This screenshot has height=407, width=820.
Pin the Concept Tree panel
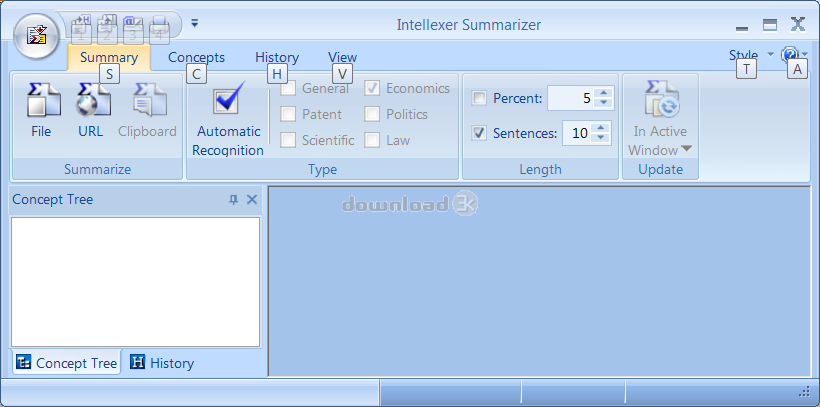pyautogui.click(x=234, y=199)
